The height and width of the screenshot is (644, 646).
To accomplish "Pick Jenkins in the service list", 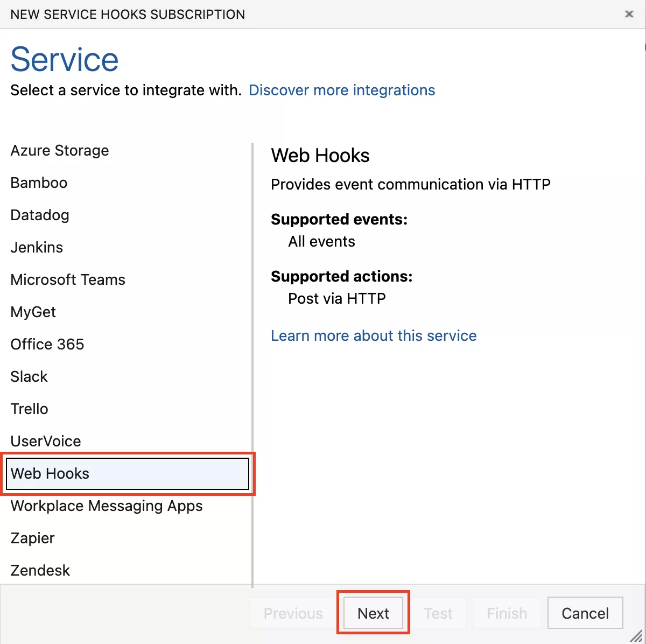I will tap(37, 248).
